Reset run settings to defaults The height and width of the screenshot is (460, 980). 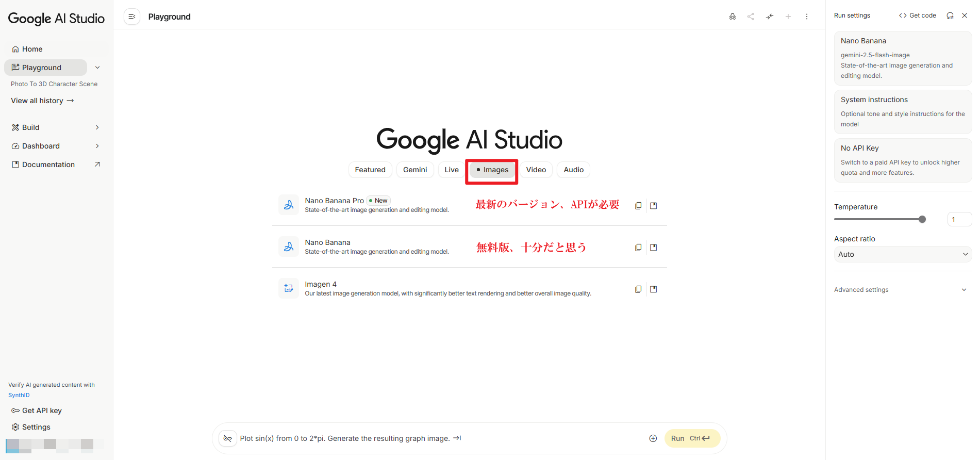point(950,15)
